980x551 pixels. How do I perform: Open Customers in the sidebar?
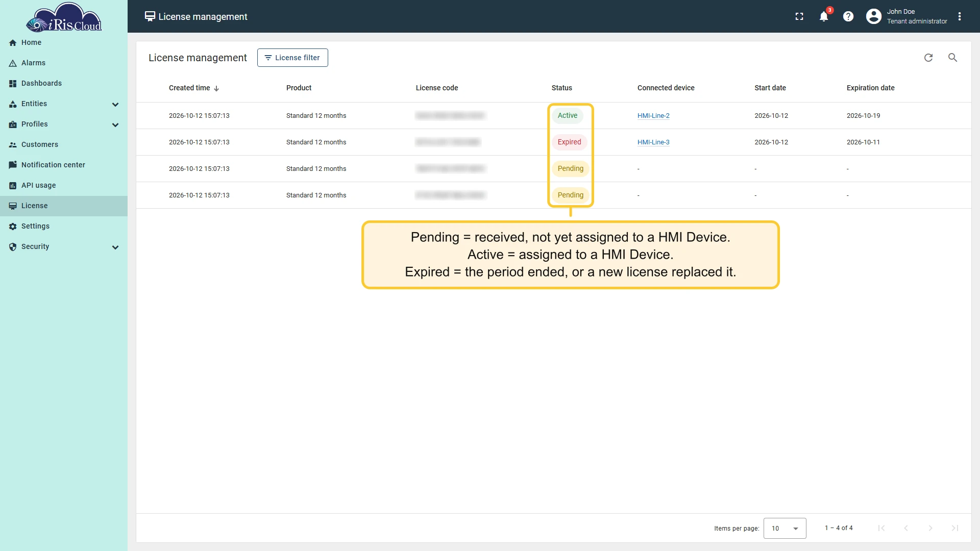64,144
